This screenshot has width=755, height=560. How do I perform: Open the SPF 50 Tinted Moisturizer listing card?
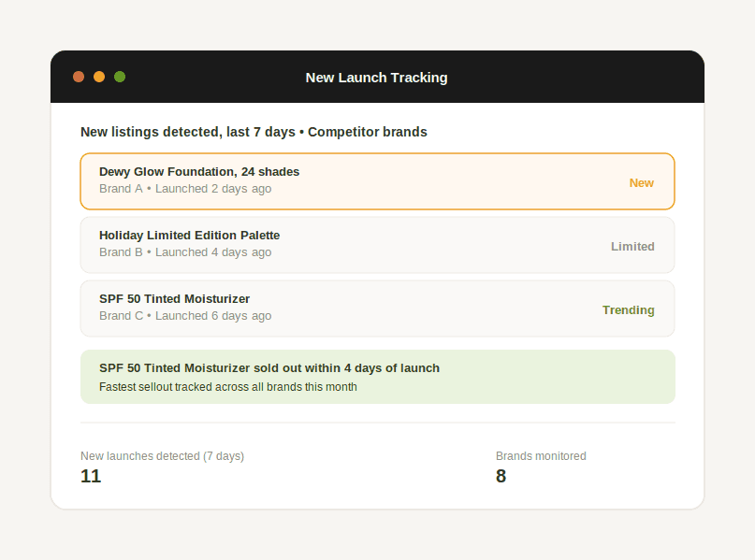(x=378, y=309)
